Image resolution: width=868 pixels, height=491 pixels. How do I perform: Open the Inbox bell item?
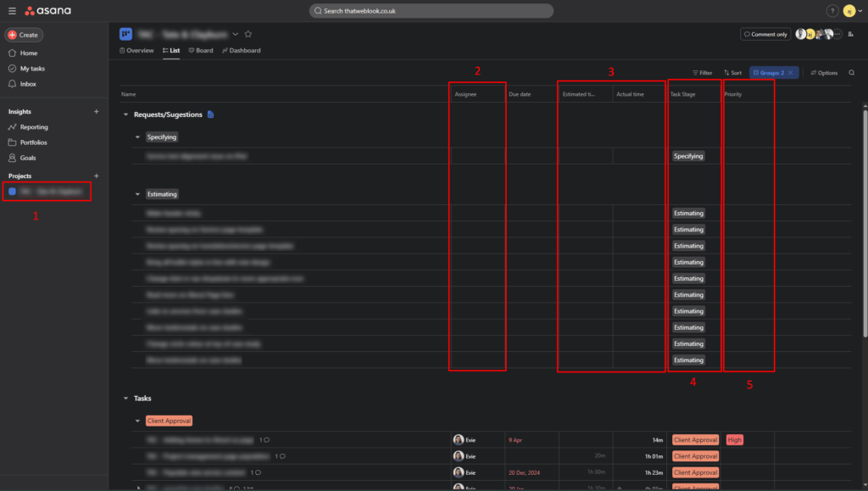(28, 84)
